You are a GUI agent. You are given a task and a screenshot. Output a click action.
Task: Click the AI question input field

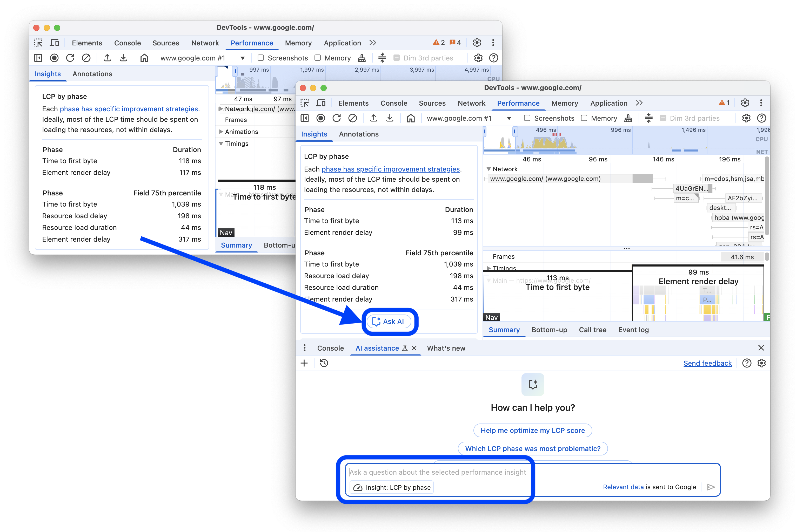coord(438,472)
